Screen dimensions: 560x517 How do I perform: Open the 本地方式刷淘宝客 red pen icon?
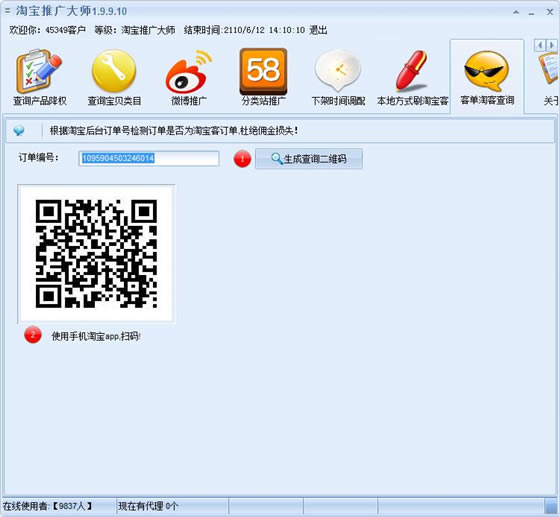point(411,70)
